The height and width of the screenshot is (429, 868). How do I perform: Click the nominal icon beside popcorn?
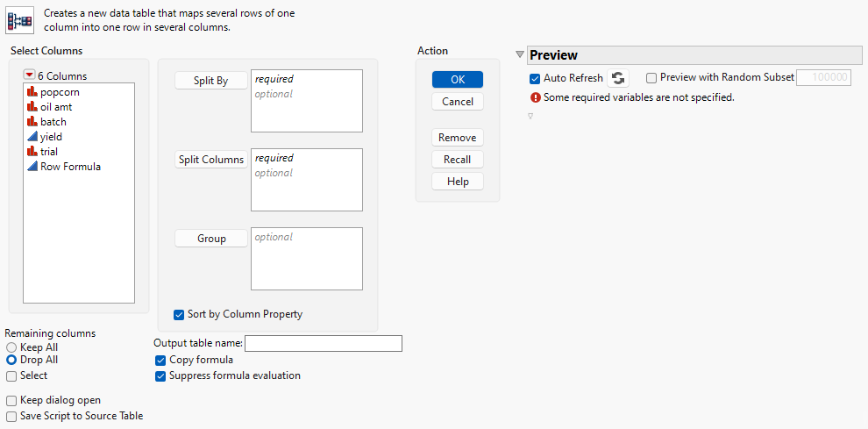[32, 92]
